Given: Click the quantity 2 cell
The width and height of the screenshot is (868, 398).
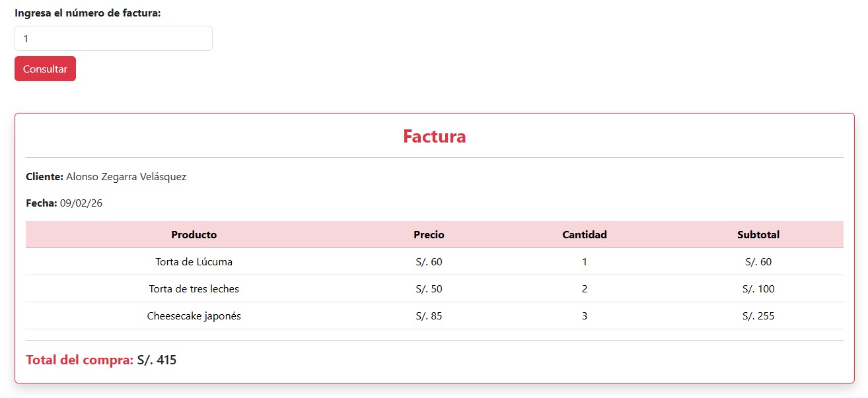Looking at the screenshot, I should (584, 289).
